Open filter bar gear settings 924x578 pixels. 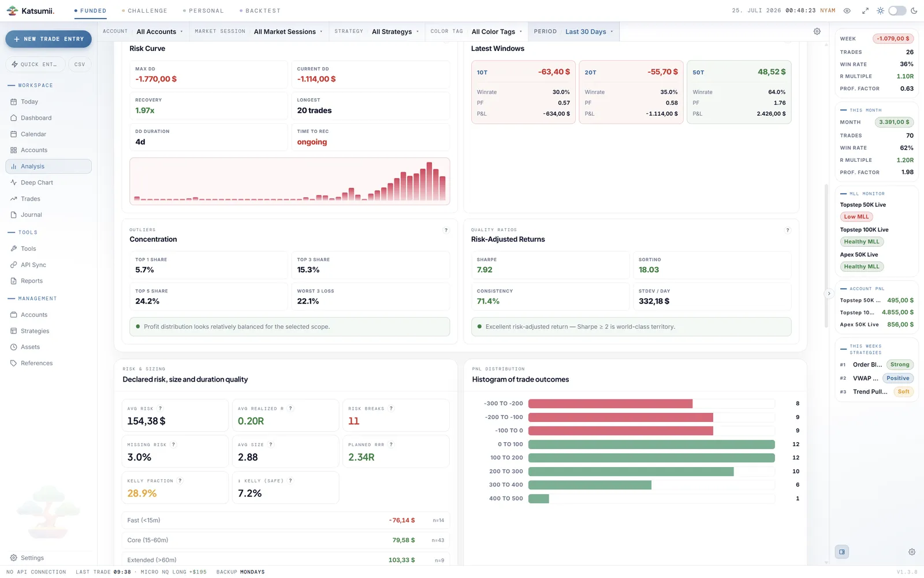click(817, 31)
